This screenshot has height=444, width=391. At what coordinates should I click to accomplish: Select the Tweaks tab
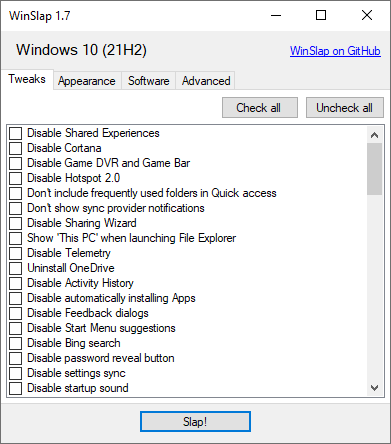27,79
